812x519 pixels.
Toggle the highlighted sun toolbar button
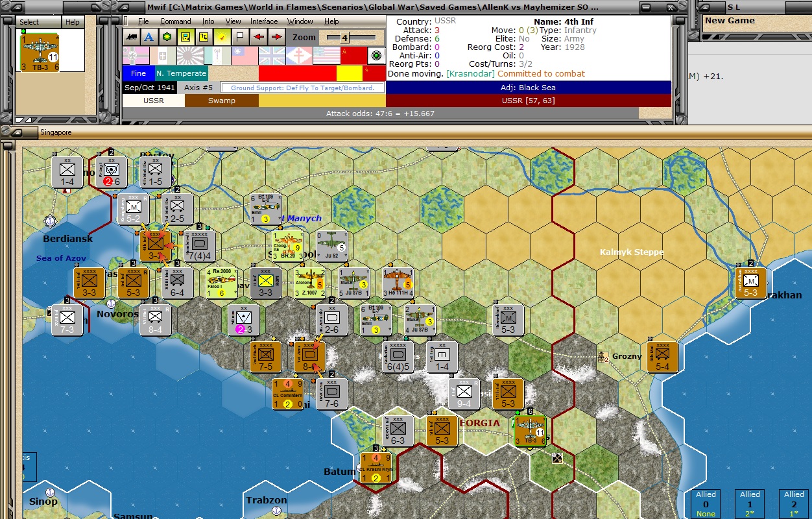click(x=222, y=37)
